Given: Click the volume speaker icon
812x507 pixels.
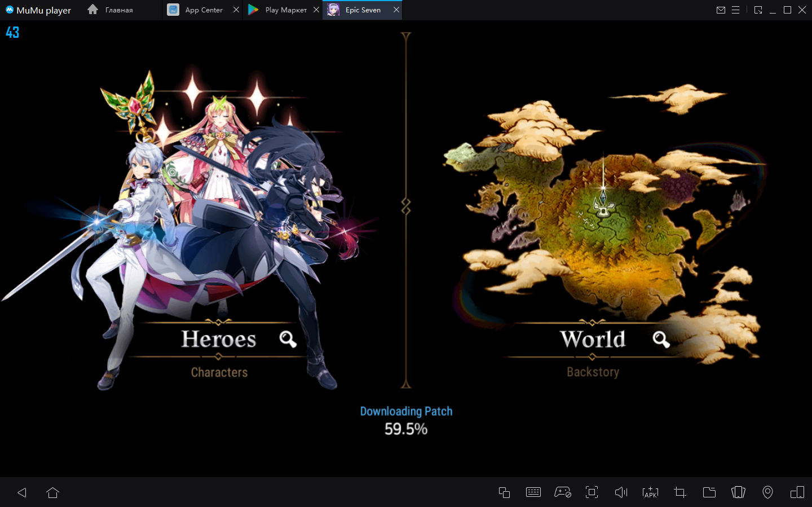Looking at the screenshot, I should click(621, 492).
